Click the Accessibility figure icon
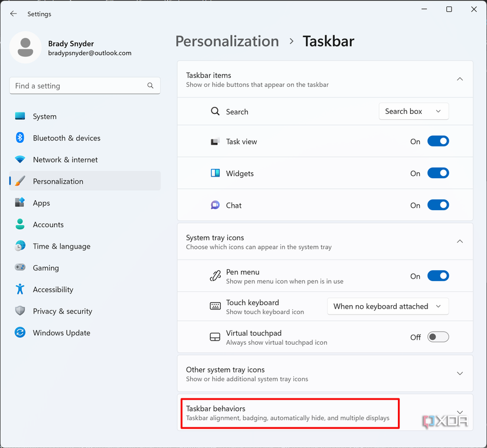Viewport: 487px width, 448px height. (x=20, y=289)
